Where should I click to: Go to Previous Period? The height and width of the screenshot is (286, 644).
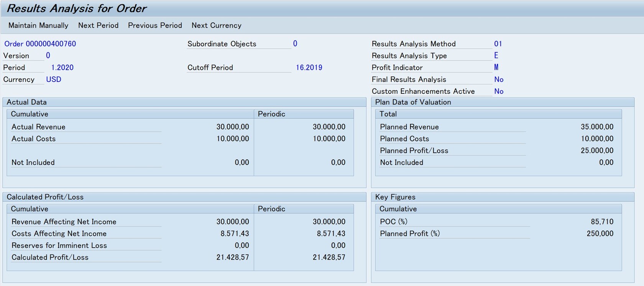pos(155,25)
